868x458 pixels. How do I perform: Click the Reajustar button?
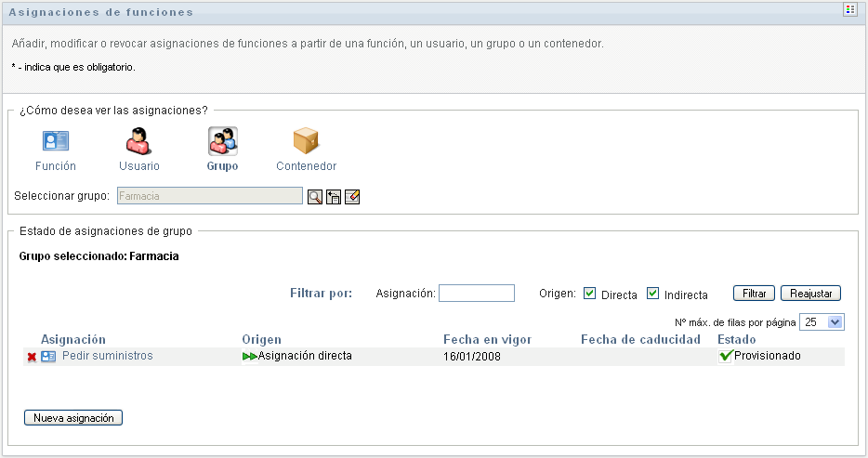tap(810, 294)
